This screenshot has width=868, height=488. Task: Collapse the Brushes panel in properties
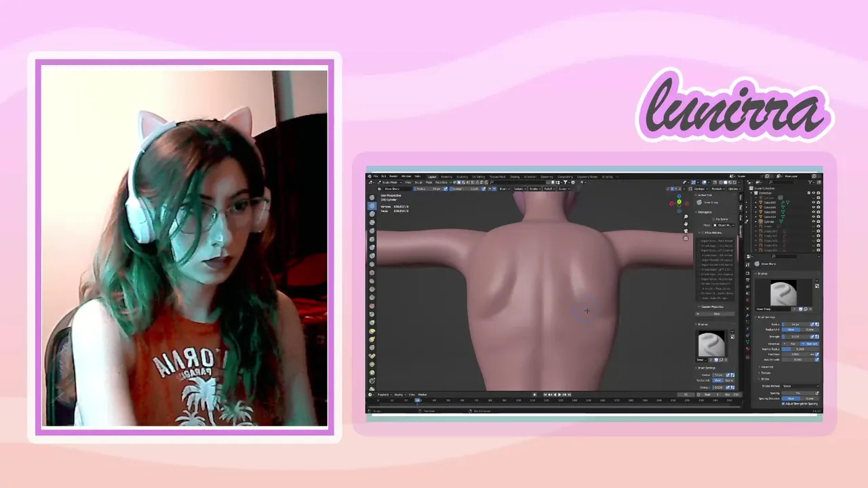click(x=762, y=273)
